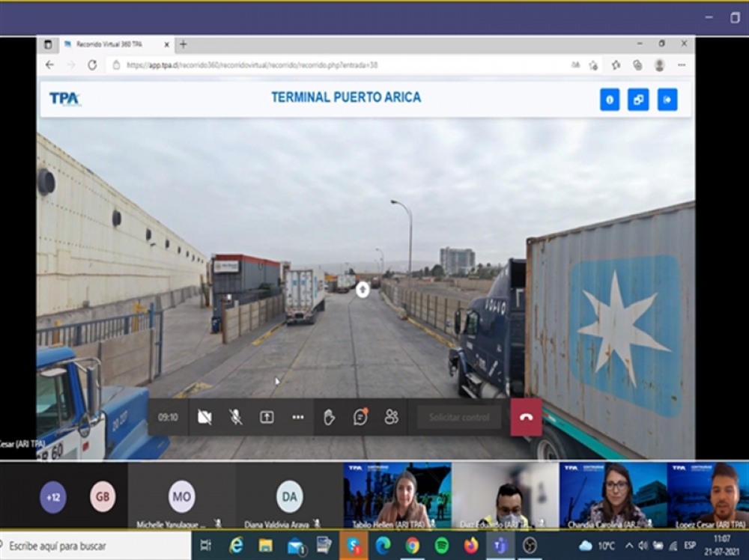
Task: Open Google Chrome from the taskbar
Action: pyautogui.click(x=412, y=545)
